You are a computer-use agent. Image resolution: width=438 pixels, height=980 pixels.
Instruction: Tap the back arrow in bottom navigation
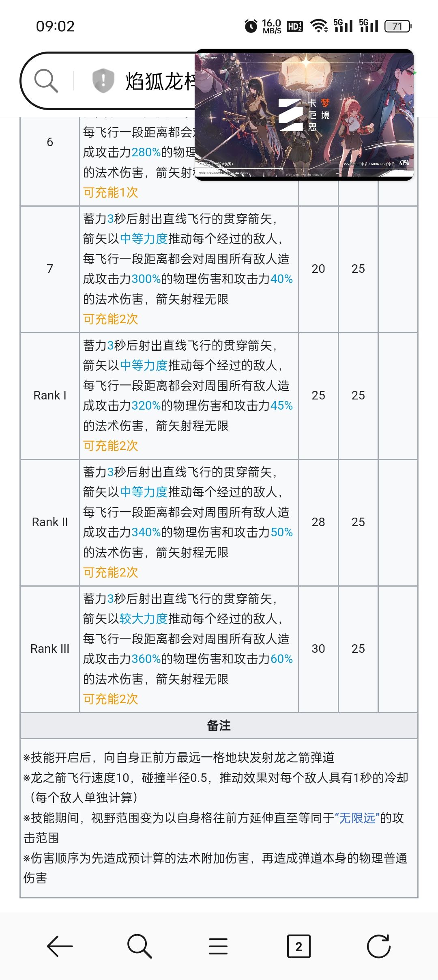pyautogui.click(x=60, y=946)
